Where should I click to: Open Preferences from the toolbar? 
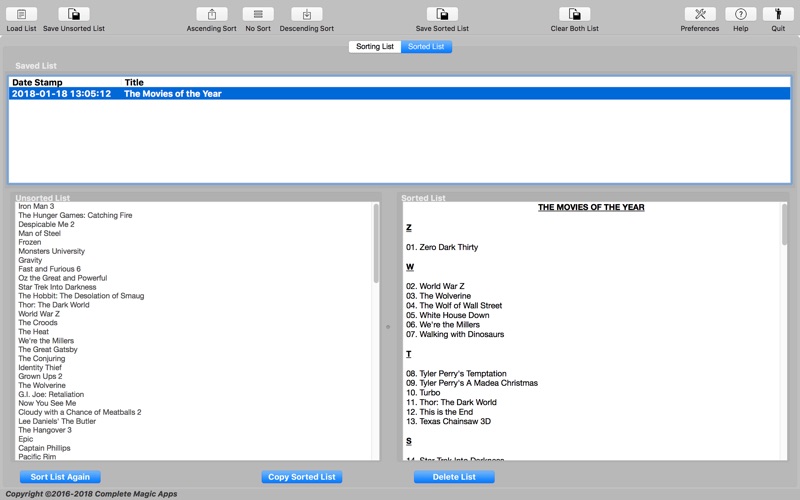tap(700, 14)
